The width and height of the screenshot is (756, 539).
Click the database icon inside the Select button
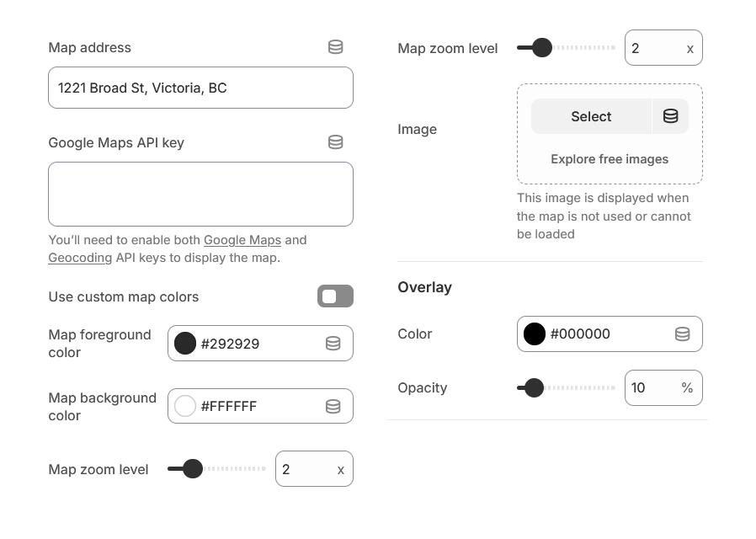[670, 116]
